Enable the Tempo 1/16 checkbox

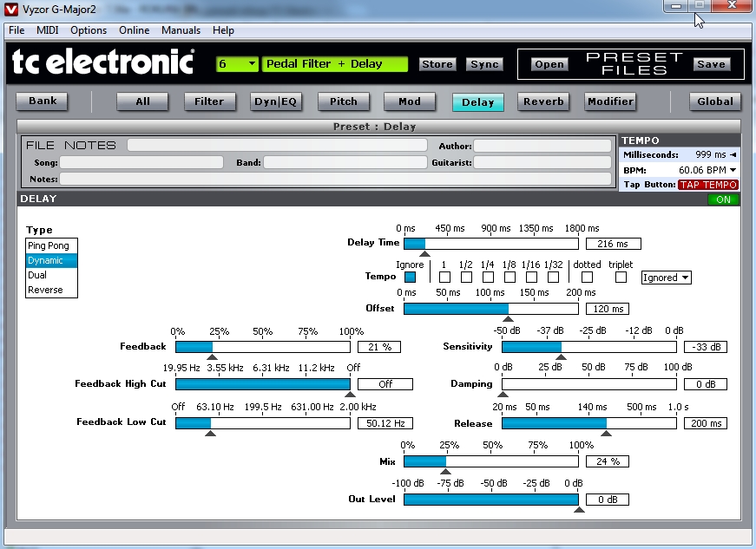tap(531, 278)
